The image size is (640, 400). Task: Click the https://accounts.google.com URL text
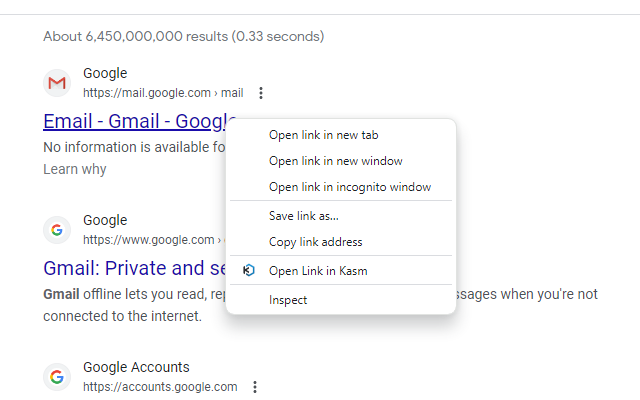160,387
